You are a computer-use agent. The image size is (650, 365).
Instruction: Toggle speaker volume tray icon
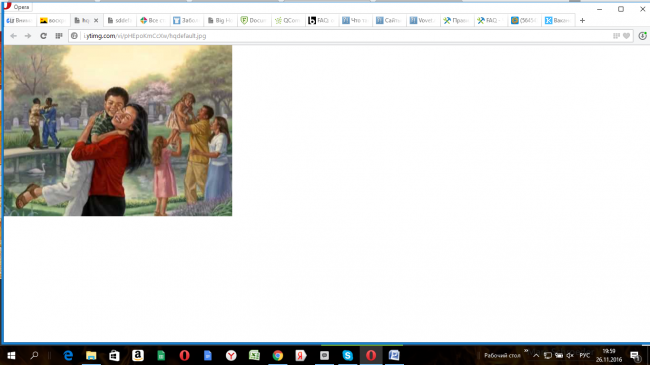570,355
